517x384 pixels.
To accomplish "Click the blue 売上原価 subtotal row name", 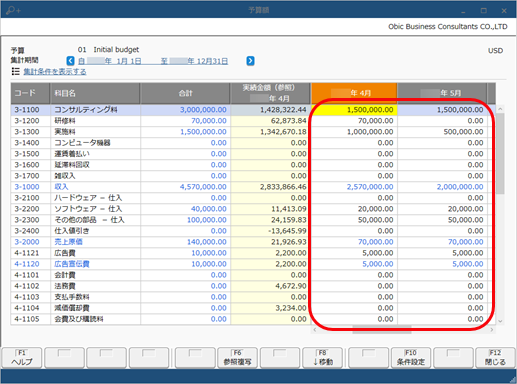I will coord(68,242).
